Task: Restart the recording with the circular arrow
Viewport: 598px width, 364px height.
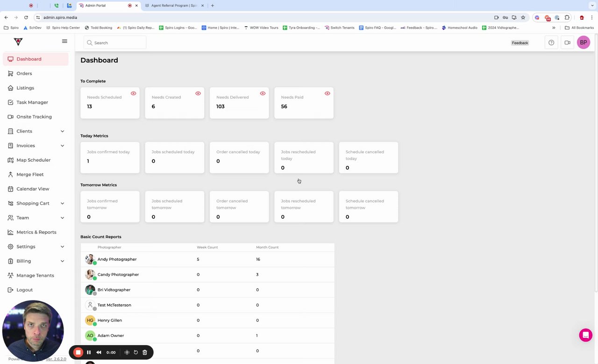Action: pyautogui.click(x=136, y=352)
